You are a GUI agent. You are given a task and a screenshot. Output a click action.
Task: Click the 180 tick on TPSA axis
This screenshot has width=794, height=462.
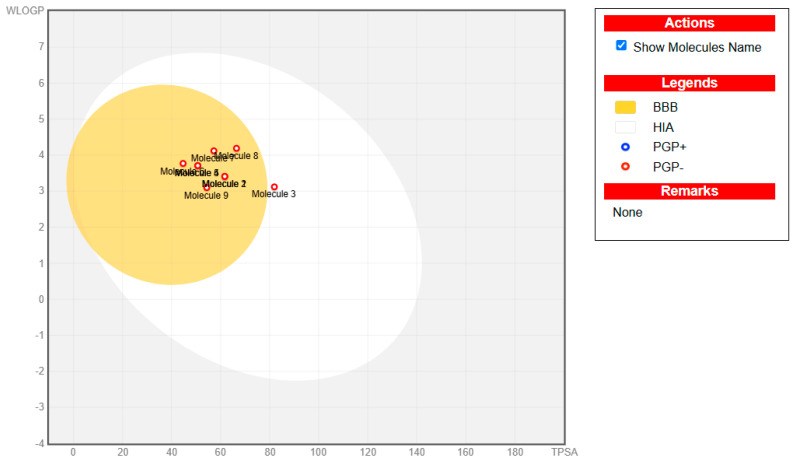coord(515,452)
